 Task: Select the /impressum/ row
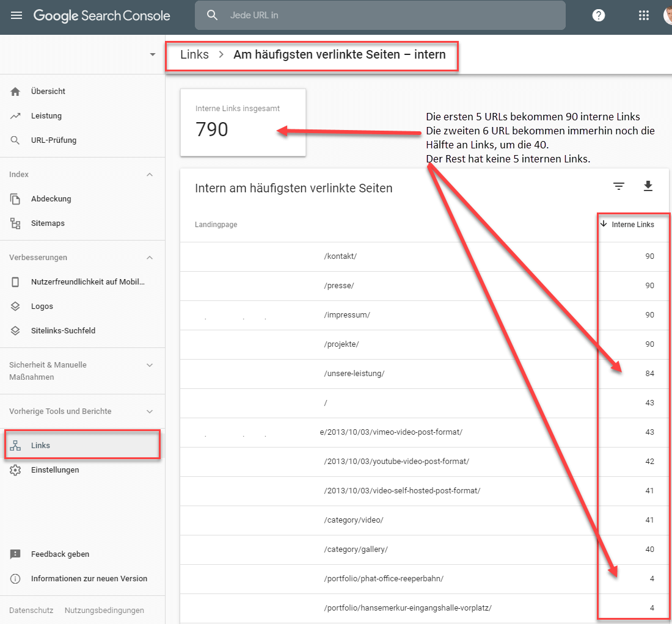tap(425, 315)
